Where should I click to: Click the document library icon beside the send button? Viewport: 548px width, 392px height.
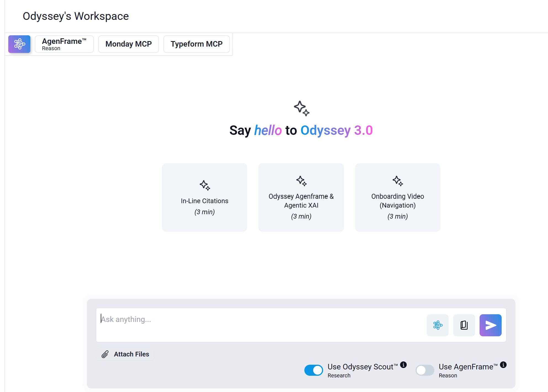tap(464, 325)
